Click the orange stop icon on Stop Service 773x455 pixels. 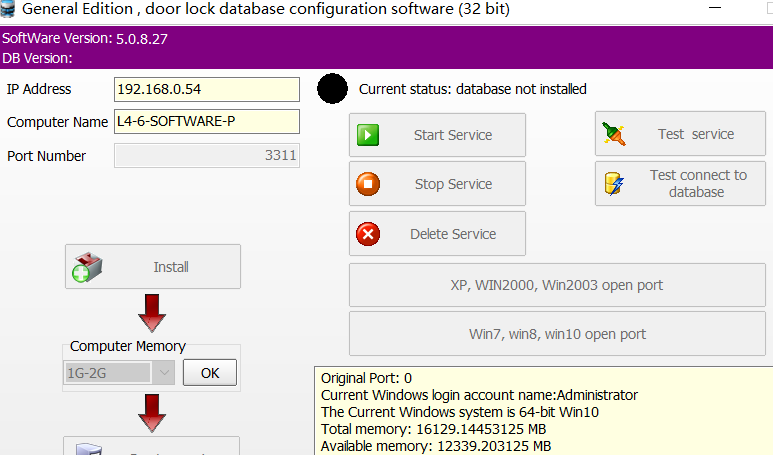pos(368,184)
